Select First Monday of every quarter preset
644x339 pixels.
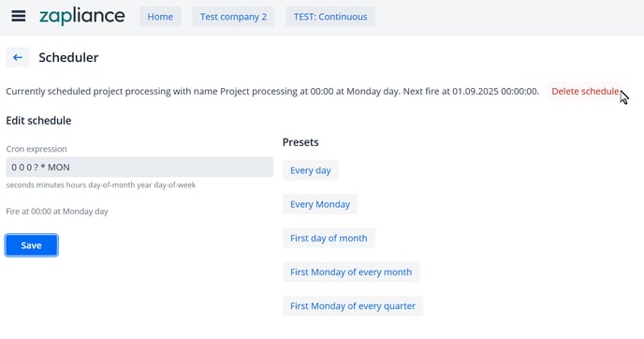[353, 305]
